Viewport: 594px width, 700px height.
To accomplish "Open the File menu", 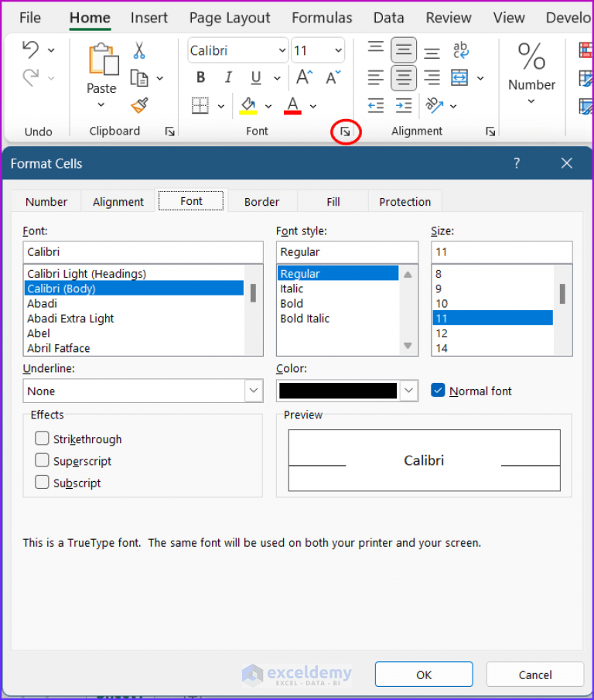I will click(30, 18).
